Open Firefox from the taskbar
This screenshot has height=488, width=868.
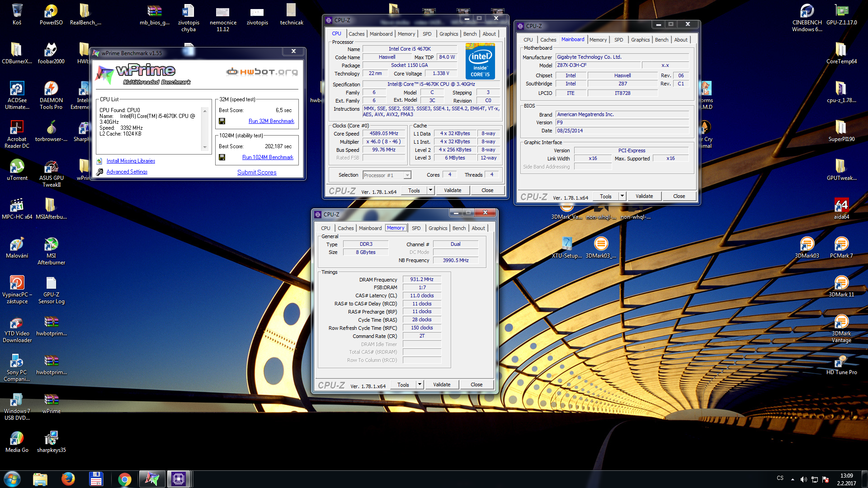point(68,479)
